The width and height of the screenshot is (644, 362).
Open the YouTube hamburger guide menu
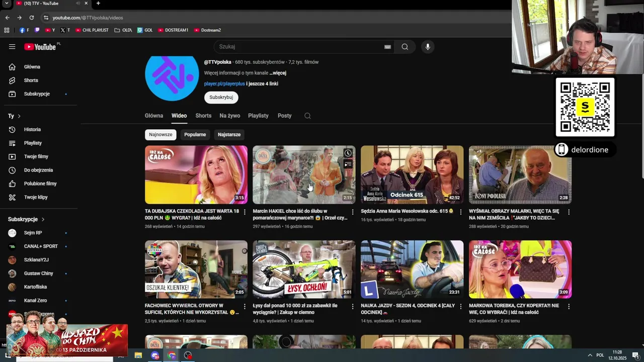(x=12, y=47)
